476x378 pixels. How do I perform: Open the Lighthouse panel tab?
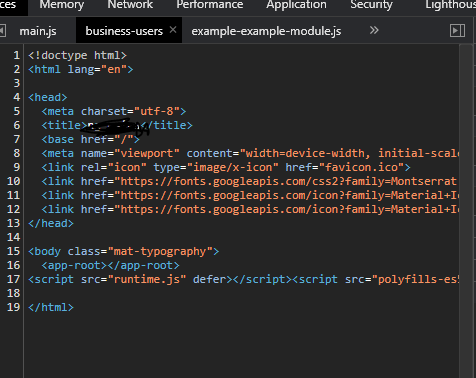click(x=450, y=5)
